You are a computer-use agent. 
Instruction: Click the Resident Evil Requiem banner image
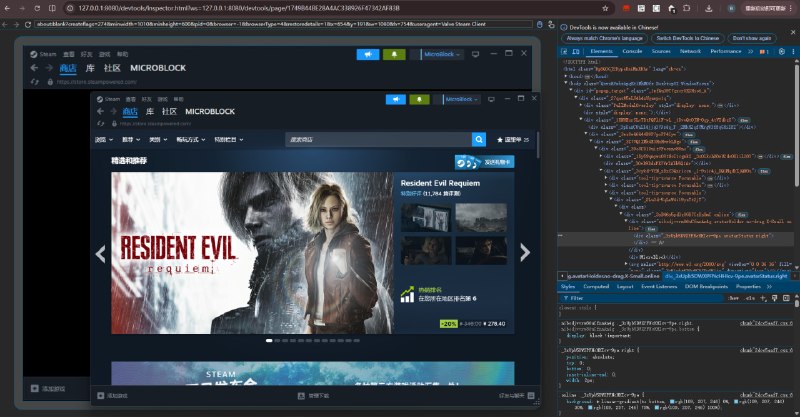pyautogui.click(x=252, y=253)
